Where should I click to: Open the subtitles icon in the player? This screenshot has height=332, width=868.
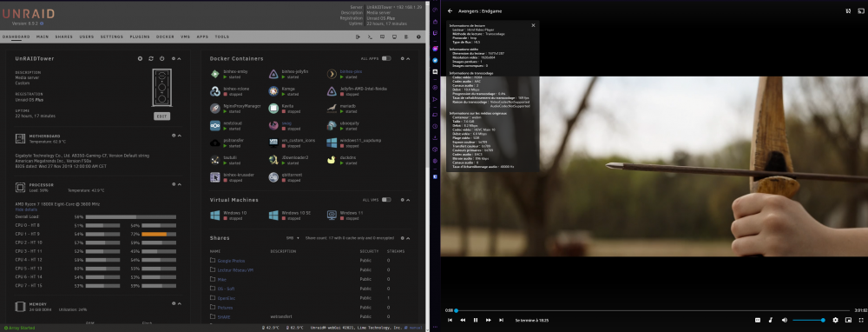(758, 320)
